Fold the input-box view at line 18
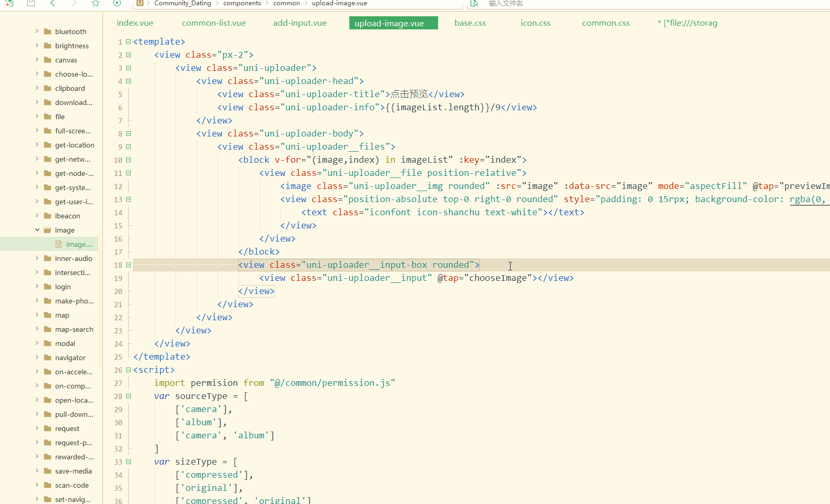830x504 pixels. point(128,265)
